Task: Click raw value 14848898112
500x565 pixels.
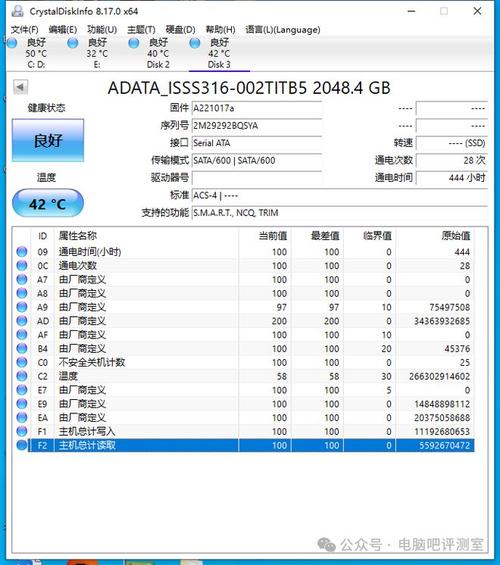Action: coord(442,404)
